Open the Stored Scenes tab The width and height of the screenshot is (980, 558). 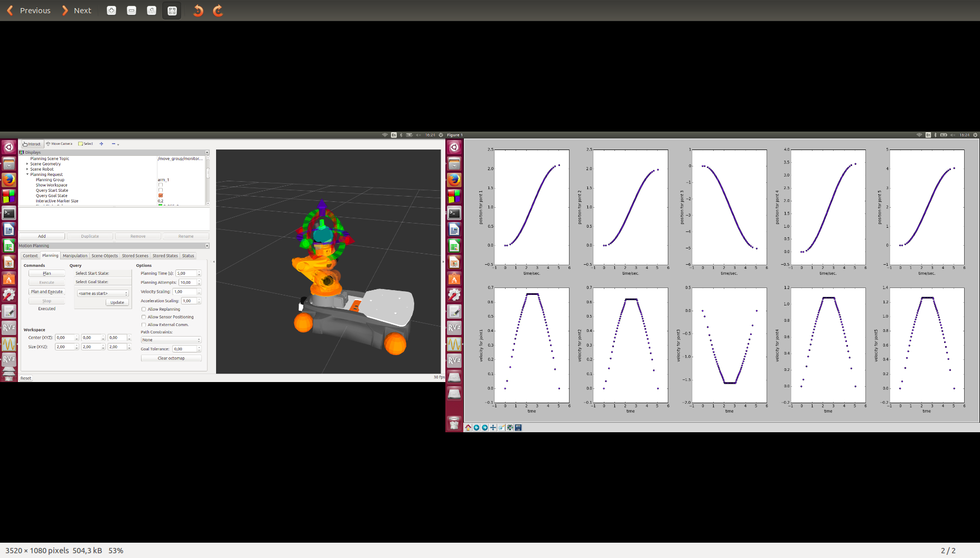point(135,256)
